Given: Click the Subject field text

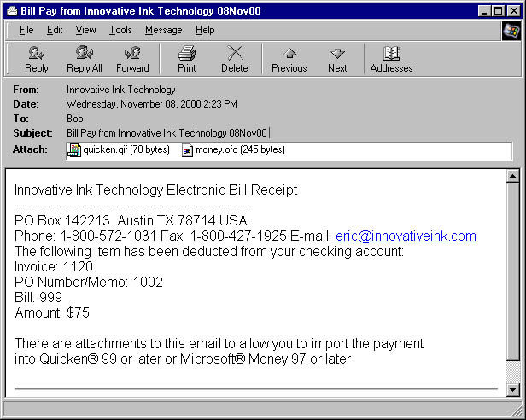Looking at the screenshot, I should click(x=167, y=133).
